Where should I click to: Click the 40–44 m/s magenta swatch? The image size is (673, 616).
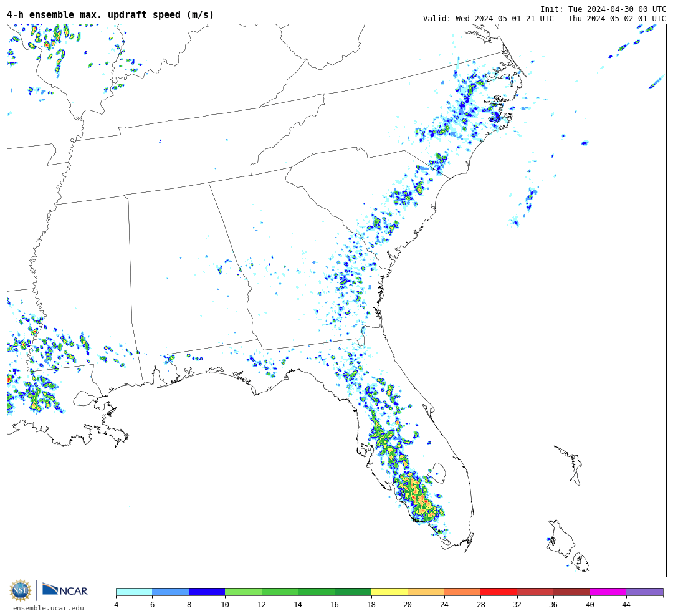pyautogui.click(x=608, y=592)
